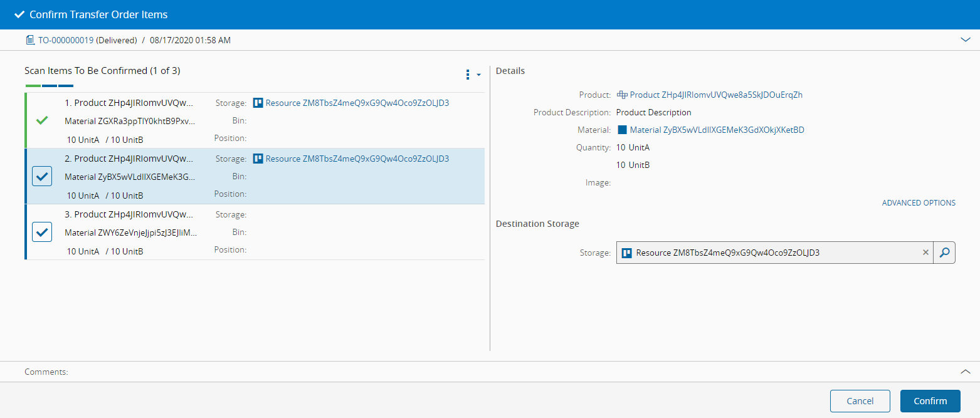
Task: Click the blue material icon in Details
Action: [623, 130]
